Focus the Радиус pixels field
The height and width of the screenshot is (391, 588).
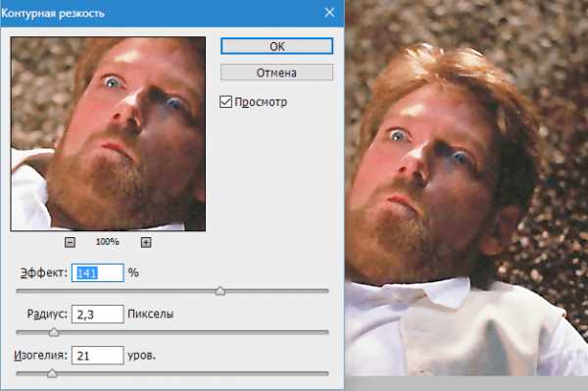pyautogui.click(x=97, y=314)
